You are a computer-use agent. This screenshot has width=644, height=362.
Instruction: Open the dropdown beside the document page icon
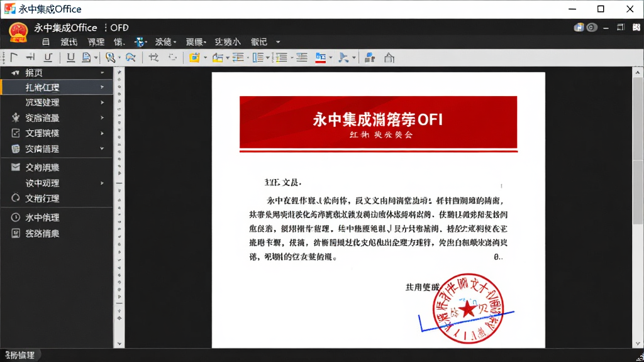point(96,58)
